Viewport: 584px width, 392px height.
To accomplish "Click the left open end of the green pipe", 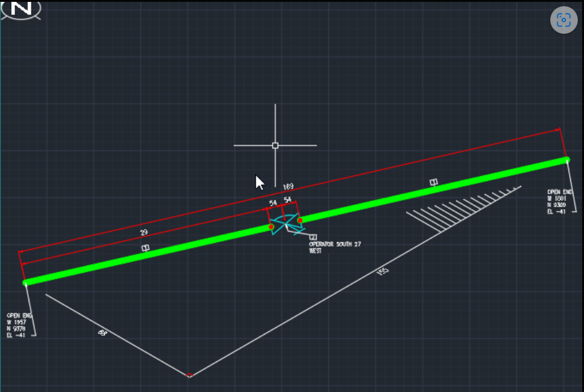I will click(x=25, y=283).
